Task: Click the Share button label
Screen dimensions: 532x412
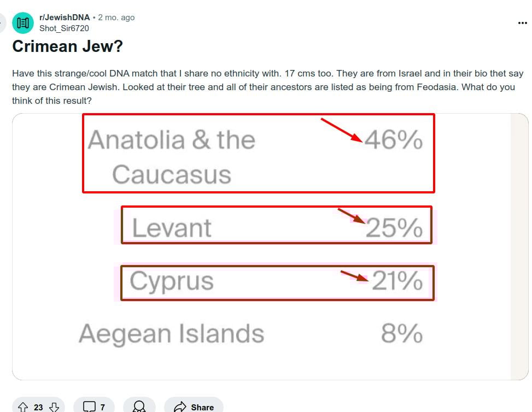Action: click(x=202, y=407)
